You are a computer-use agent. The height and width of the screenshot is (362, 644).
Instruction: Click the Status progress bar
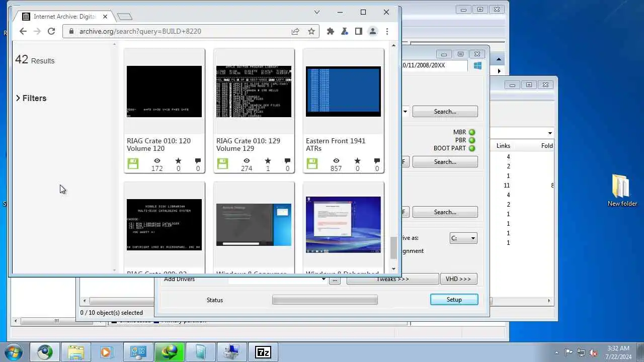pyautogui.click(x=325, y=300)
